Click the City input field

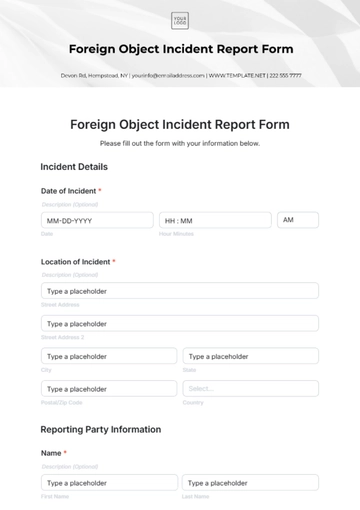pyautogui.click(x=109, y=356)
